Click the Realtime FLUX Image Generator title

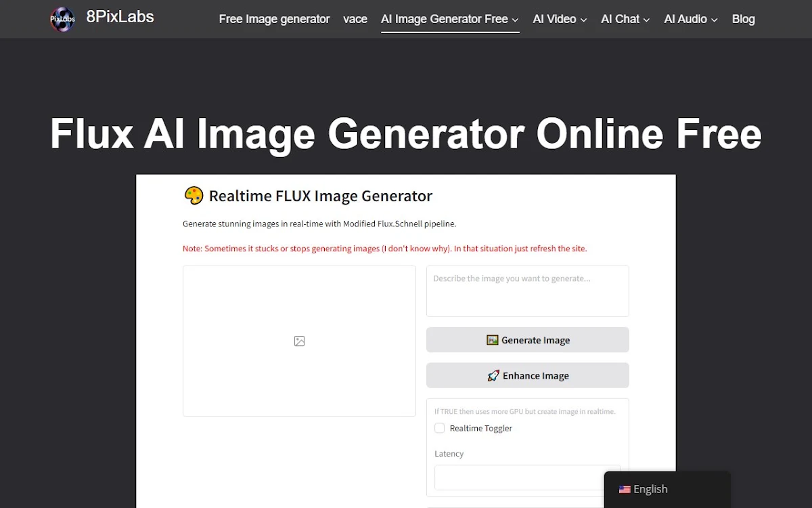pos(321,196)
